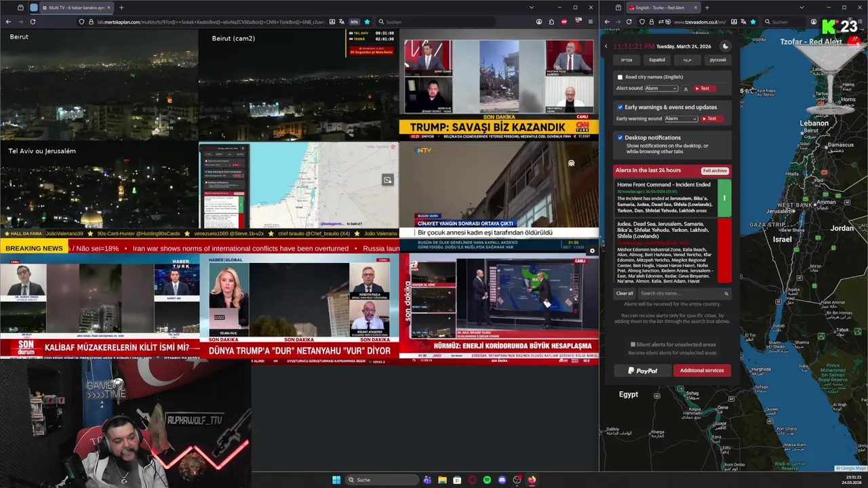Click the 90% zoom level indicator in address bar
Image resolution: width=868 pixels, height=488 pixels.
(354, 22)
